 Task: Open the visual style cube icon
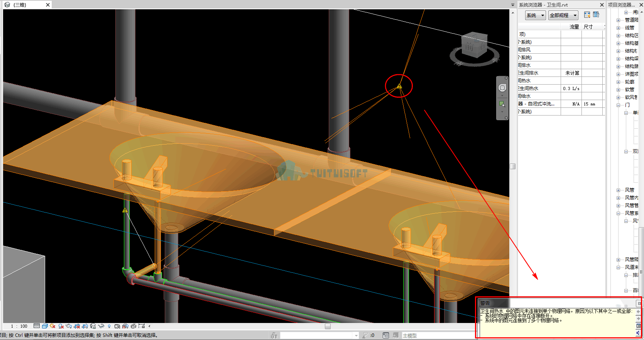pyautogui.click(x=45, y=326)
